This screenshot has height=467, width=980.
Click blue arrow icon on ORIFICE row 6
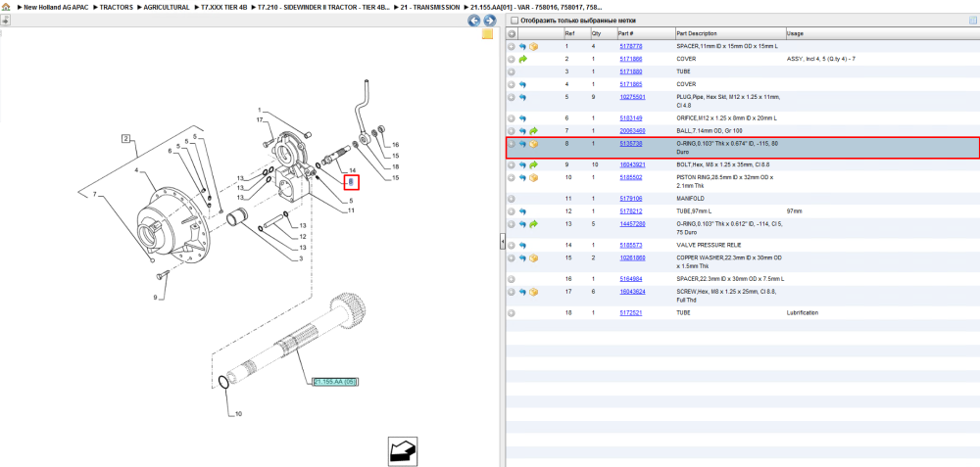(x=522, y=118)
